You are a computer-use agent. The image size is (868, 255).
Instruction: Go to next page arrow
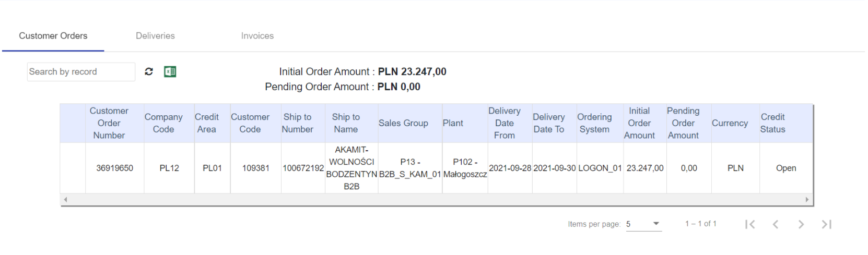(x=801, y=224)
